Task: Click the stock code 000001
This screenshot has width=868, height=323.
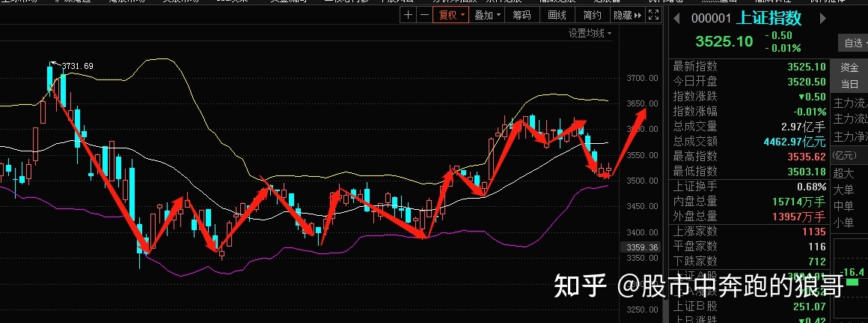Action: [x=712, y=19]
